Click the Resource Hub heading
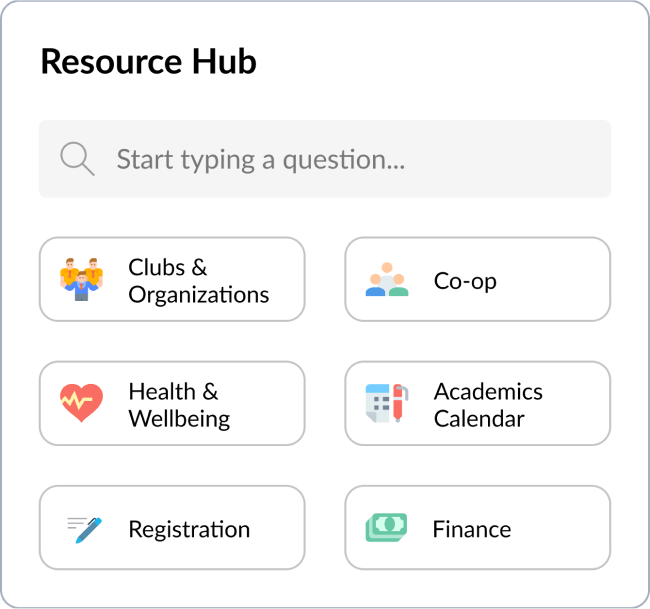 coord(148,62)
